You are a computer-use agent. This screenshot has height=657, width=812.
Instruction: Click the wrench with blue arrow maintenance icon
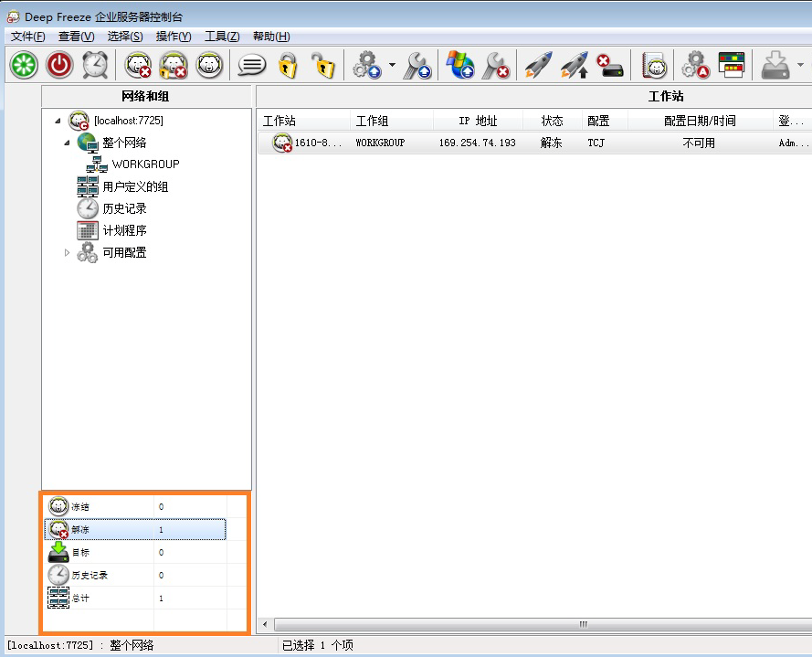coord(418,65)
